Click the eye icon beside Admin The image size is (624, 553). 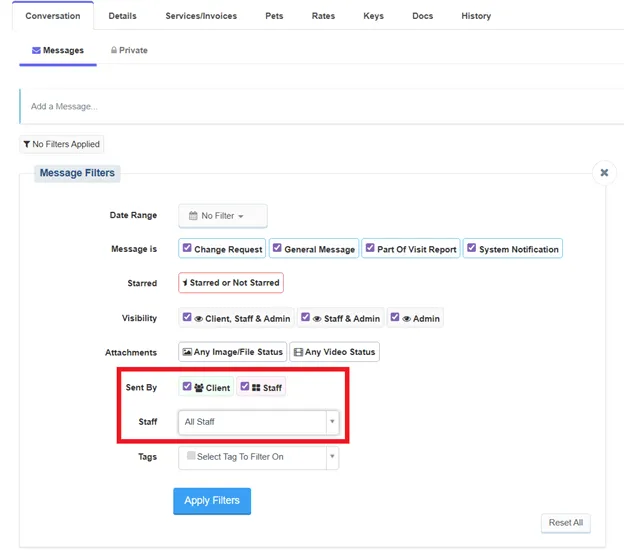coord(406,319)
